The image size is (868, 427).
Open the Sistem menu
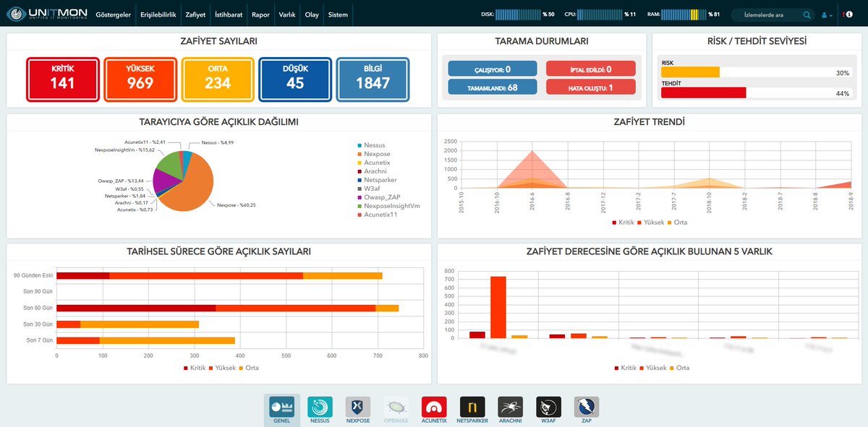(x=338, y=14)
